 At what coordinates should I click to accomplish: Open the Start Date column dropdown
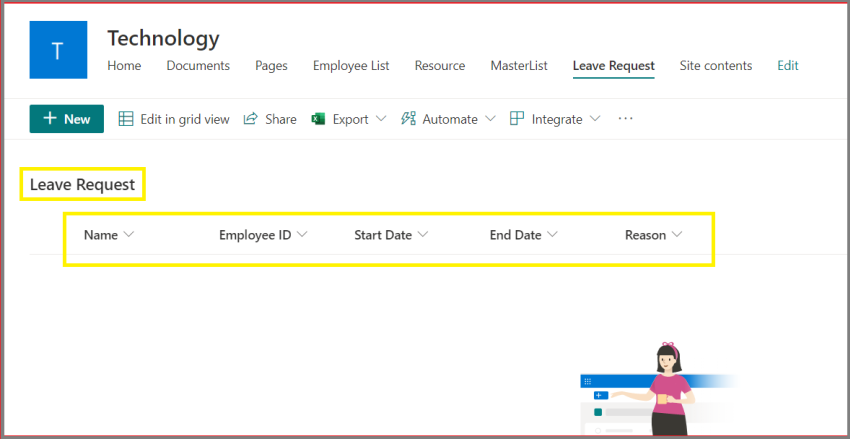(x=423, y=235)
